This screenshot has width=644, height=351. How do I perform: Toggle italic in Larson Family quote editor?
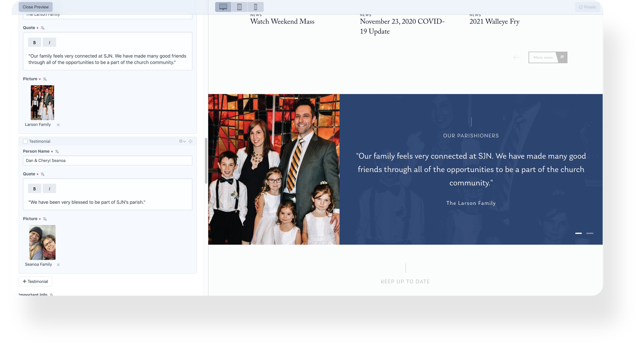click(49, 42)
